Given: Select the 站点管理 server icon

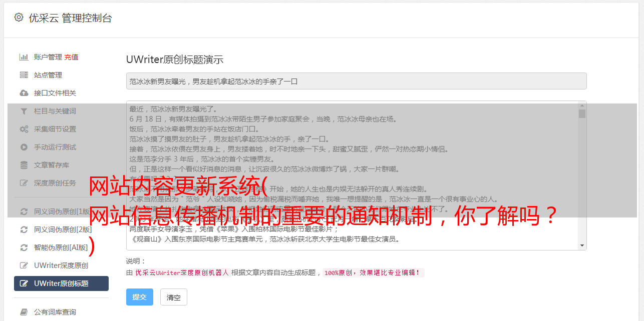Looking at the screenshot, I should [x=24, y=75].
